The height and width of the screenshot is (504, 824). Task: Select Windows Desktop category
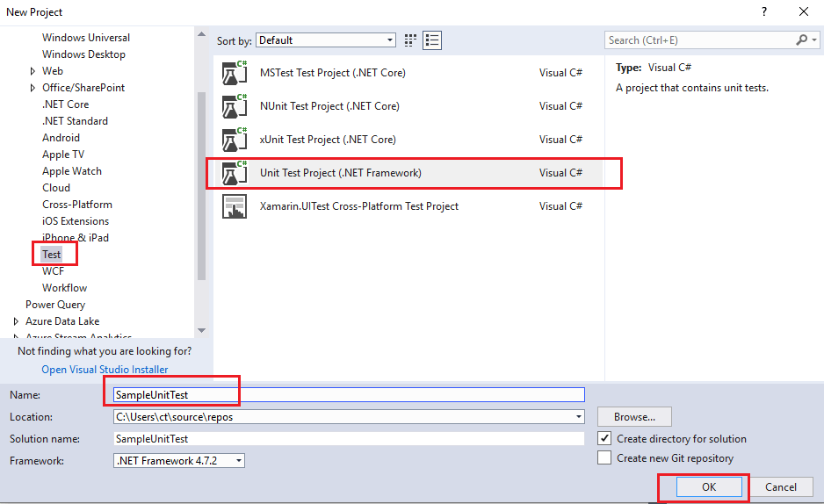click(x=84, y=54)
